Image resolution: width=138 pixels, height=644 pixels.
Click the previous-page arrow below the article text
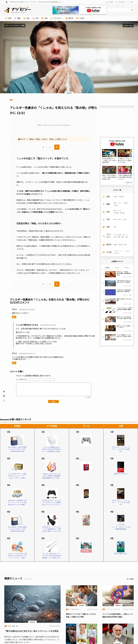click(43, 284)
